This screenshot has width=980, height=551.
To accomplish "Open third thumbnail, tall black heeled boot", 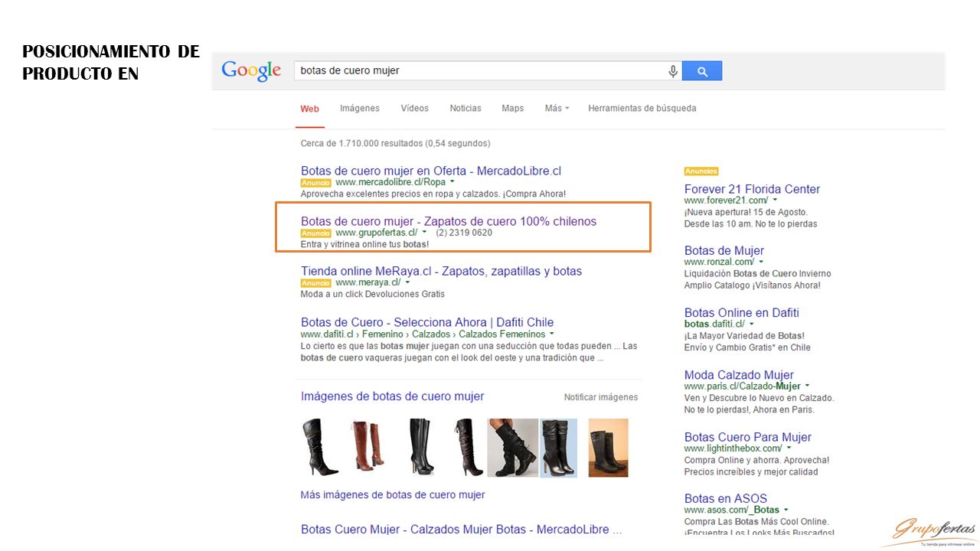I will point(420,448).
